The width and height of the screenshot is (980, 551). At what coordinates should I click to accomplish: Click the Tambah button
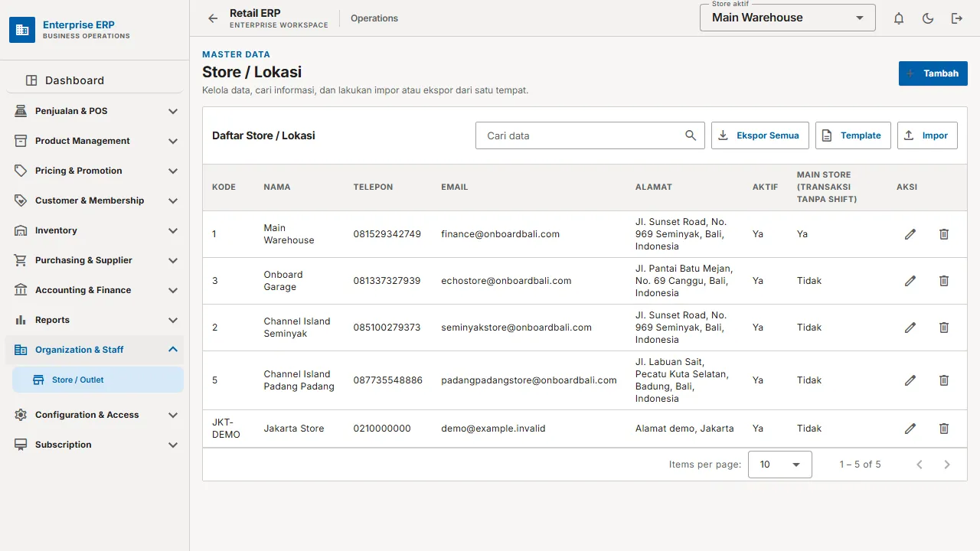933,73
